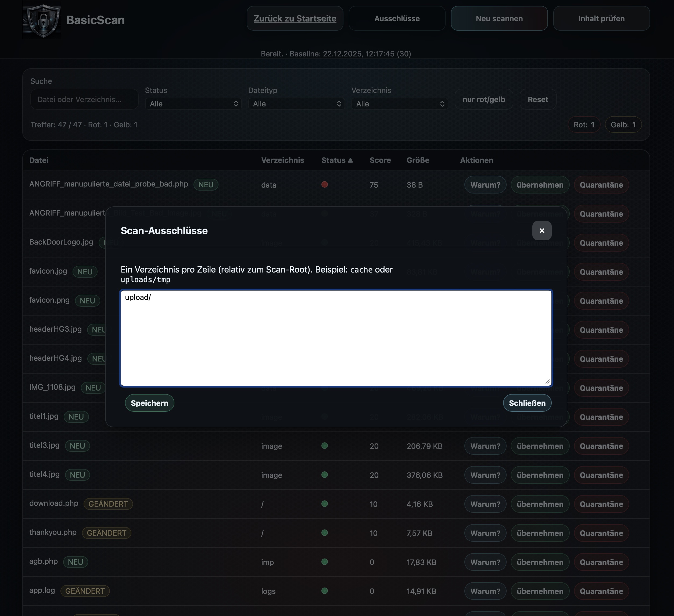
Task: Expand the Dateityp filter dropdown
Action: (x=296, y=104)
